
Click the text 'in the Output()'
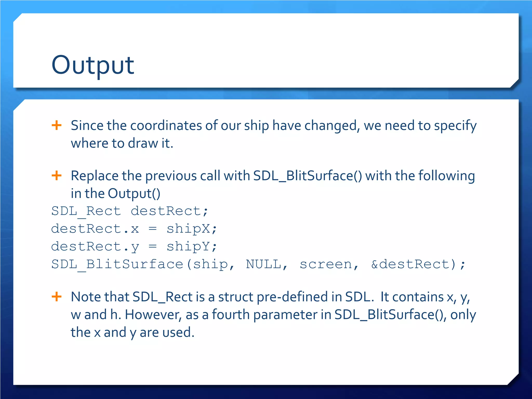[x=116, y=194]
